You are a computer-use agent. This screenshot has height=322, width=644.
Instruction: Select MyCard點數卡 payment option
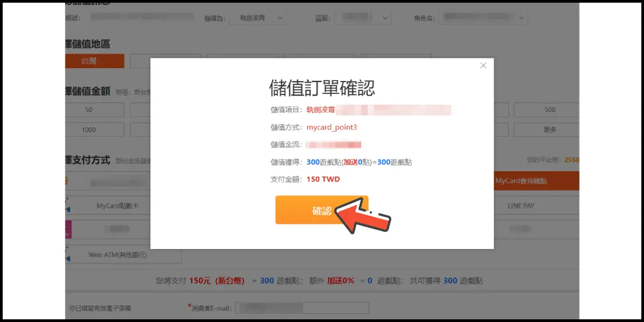[x=121, y=206]
